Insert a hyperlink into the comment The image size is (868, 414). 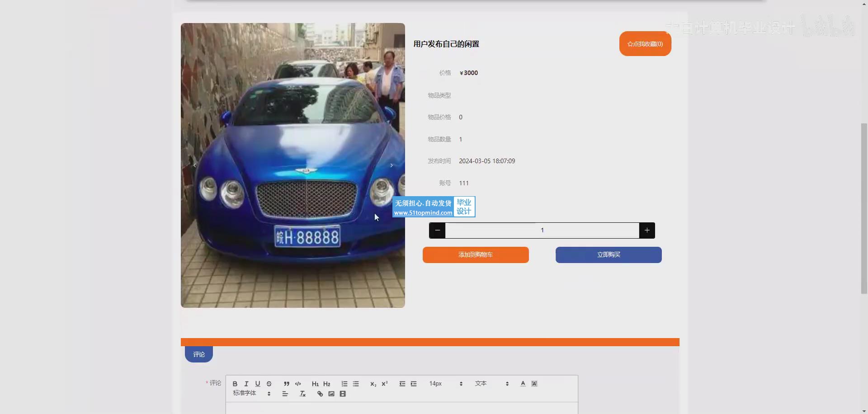tap(320, 394)
